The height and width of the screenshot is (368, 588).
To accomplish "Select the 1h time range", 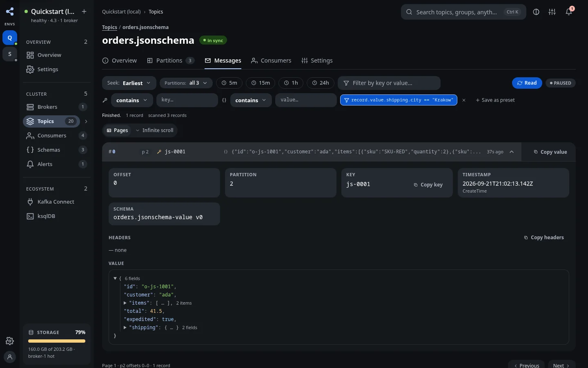I will (291, 83).
